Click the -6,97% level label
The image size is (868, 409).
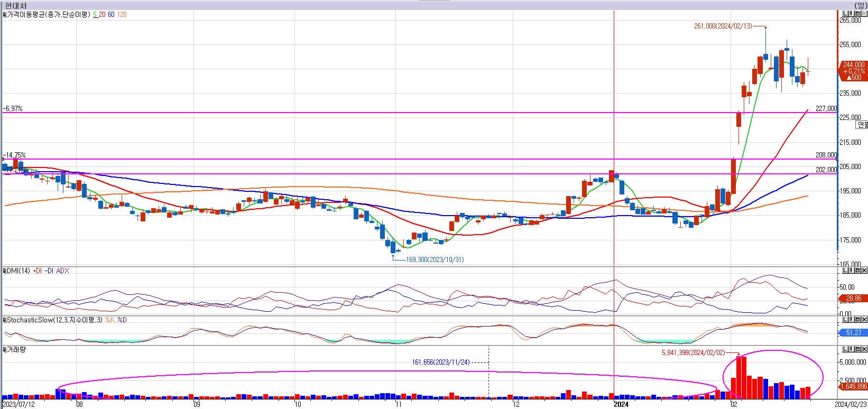(13, 108)
